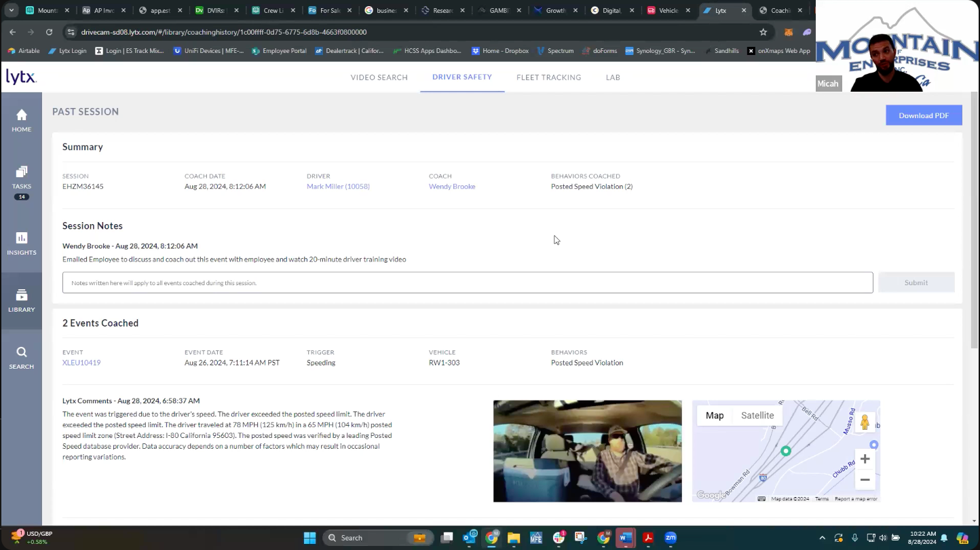Open the map Terms link

822,498
